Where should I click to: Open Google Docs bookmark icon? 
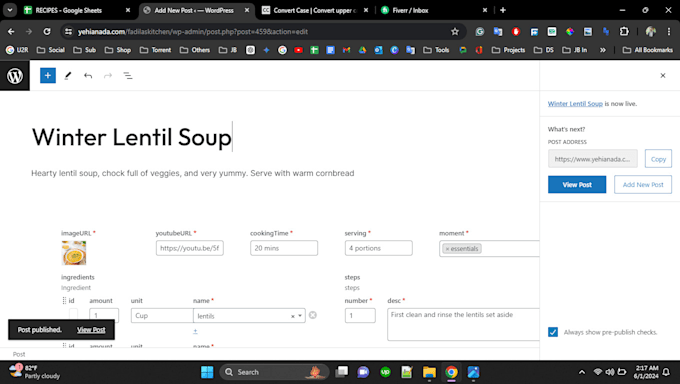[330, 50]
